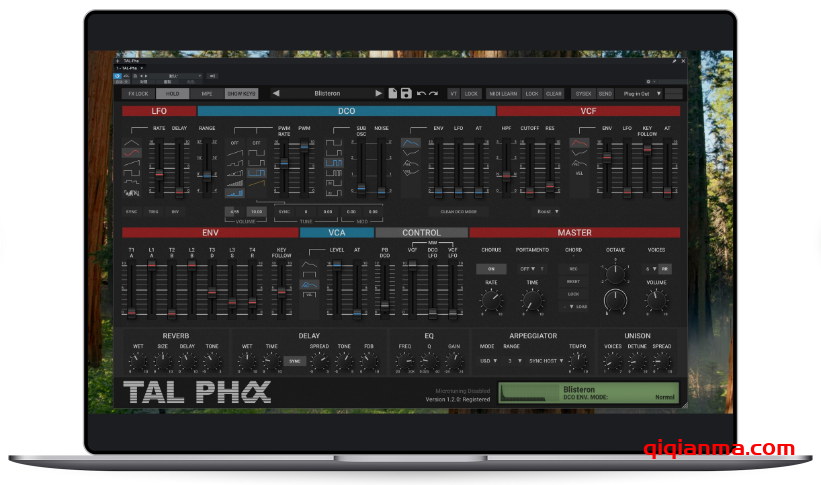Click the DCO section header
This screenshot has height=485, width=821.
point(346,111)
